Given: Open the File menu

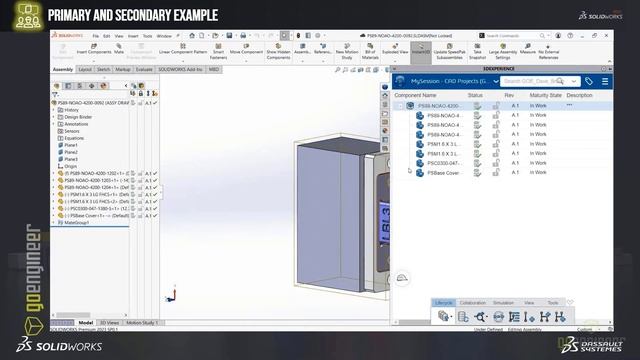Looking at the screenshot, I should click(x=96, y=36).
